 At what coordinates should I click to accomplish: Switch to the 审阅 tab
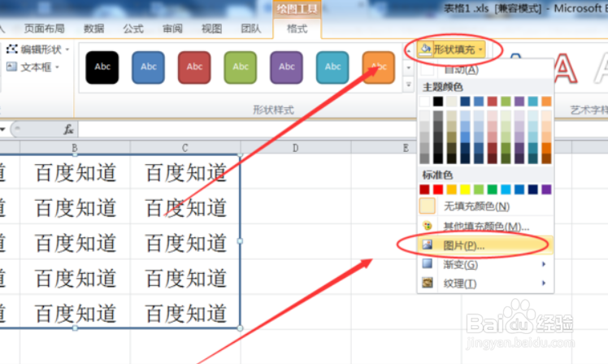click(x=172, y=28)
